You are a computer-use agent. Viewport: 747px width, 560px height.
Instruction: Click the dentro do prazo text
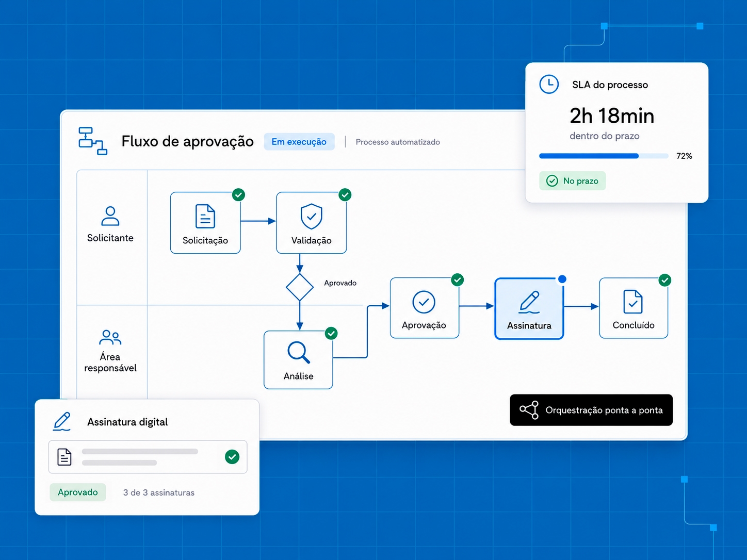pyautogui.click(x=605, y=136)
